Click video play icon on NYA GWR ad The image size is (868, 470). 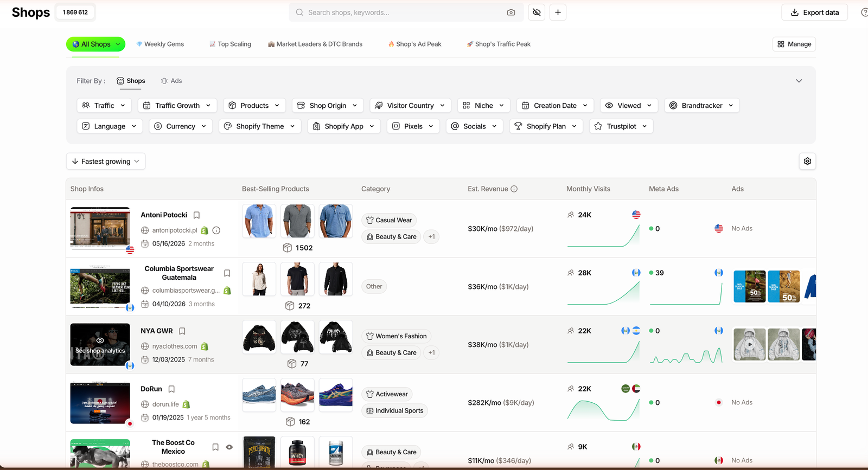coord(750,344)
